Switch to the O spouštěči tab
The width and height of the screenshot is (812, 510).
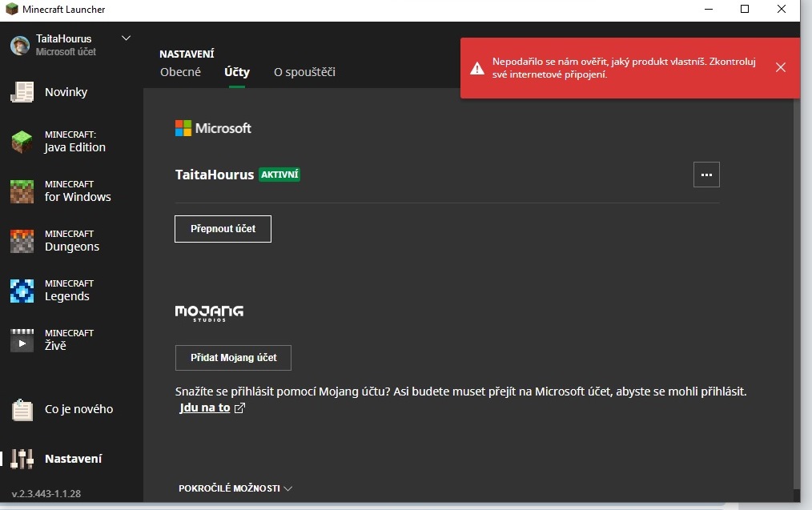pos(304,72)
